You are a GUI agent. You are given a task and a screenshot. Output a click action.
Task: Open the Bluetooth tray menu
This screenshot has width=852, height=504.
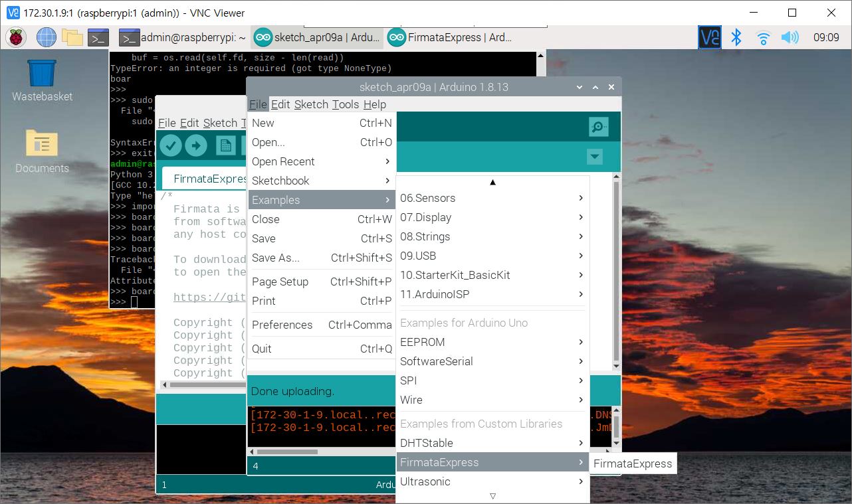(736, 37)
